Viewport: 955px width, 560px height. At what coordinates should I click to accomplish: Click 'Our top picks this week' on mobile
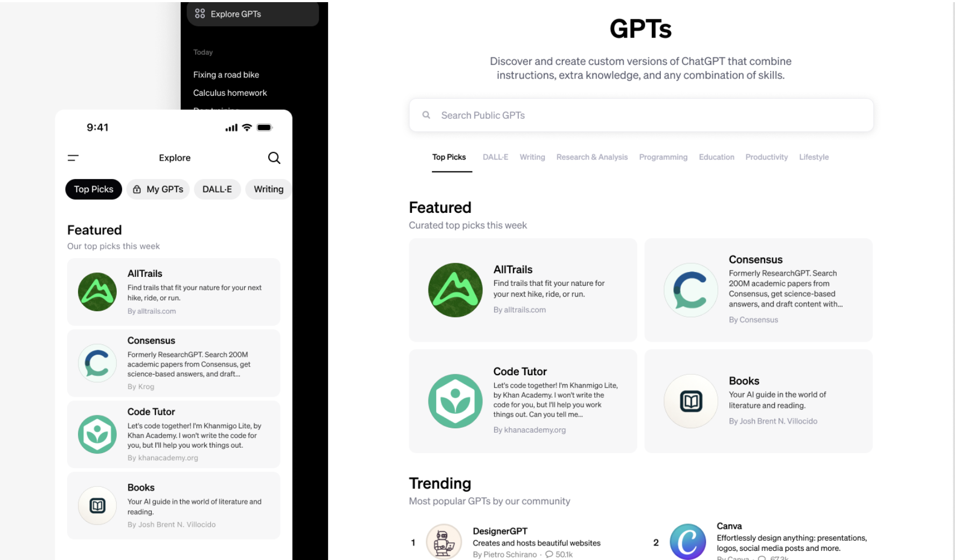coord(113,246)
